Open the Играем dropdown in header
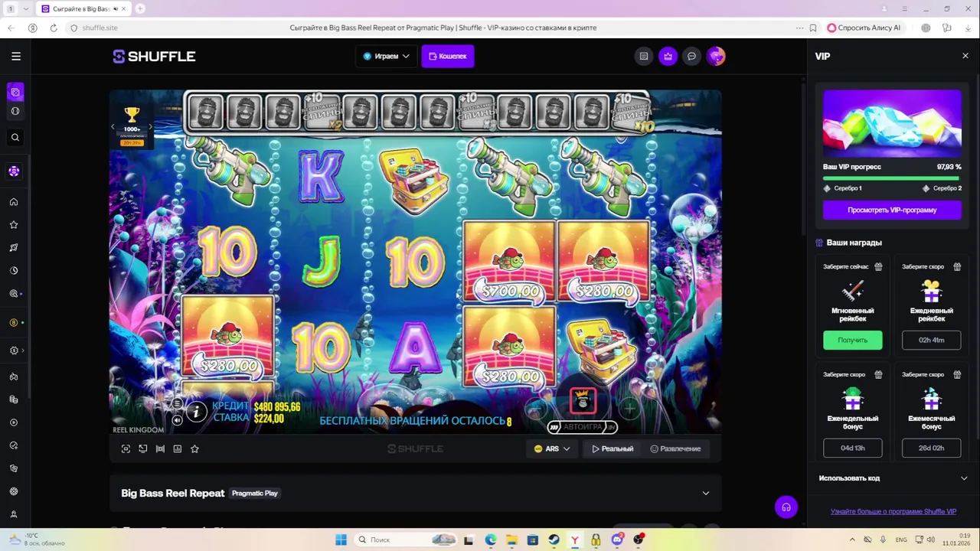980x551 pixels. (386, 56)
